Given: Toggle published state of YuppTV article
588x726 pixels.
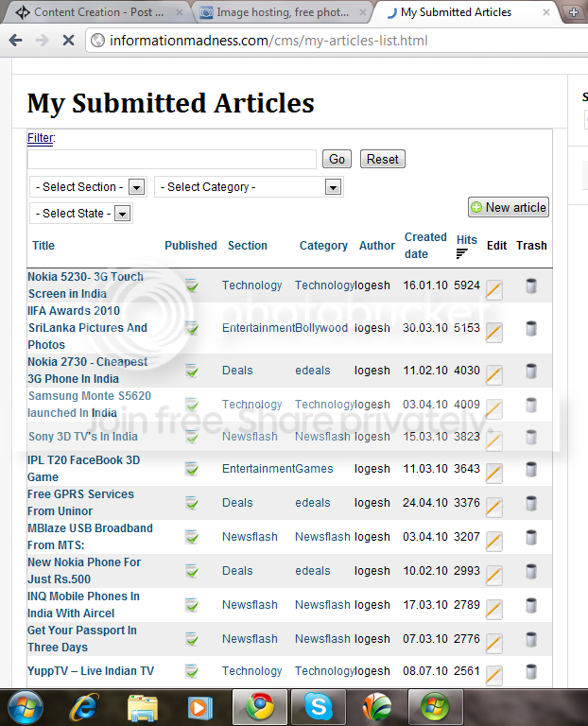Looking at the screenshot, I should click(x=192, y=671).
